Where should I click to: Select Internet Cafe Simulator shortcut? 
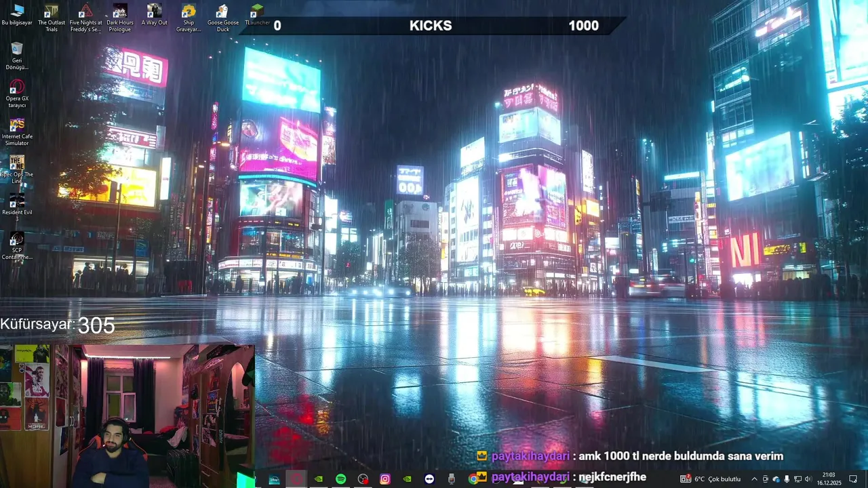(x=17, y=131)
